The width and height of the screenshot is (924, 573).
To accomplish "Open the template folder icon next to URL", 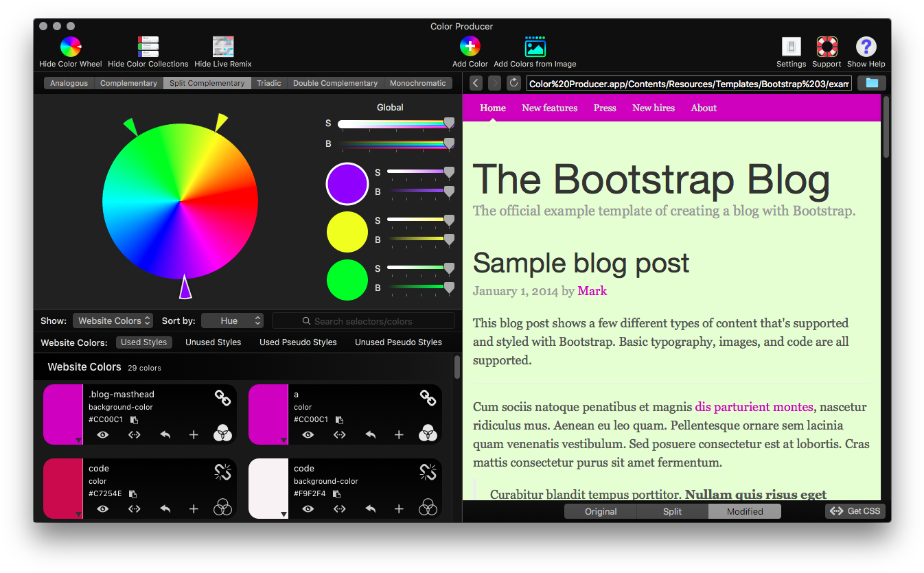I will tap(872, 83).
